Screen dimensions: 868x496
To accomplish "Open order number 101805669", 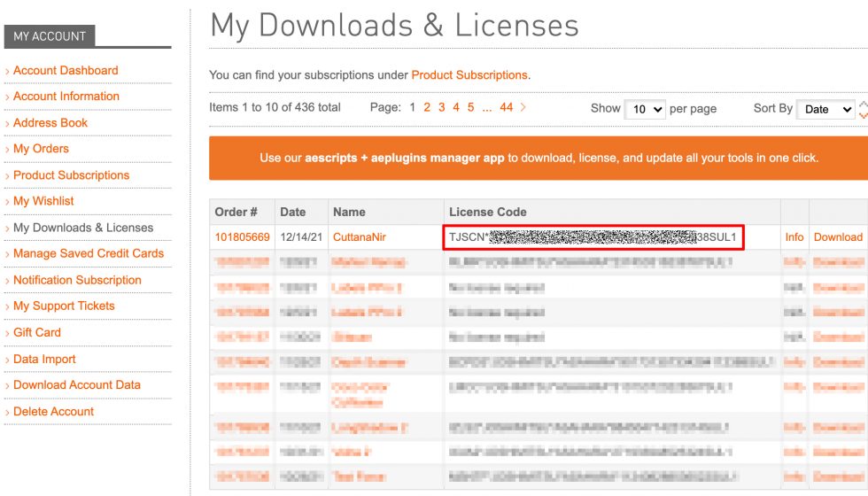I will 242,237.
